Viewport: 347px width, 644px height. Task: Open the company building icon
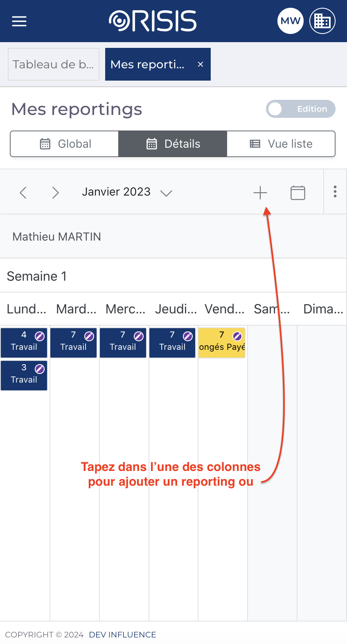click(x=322, y=21)
